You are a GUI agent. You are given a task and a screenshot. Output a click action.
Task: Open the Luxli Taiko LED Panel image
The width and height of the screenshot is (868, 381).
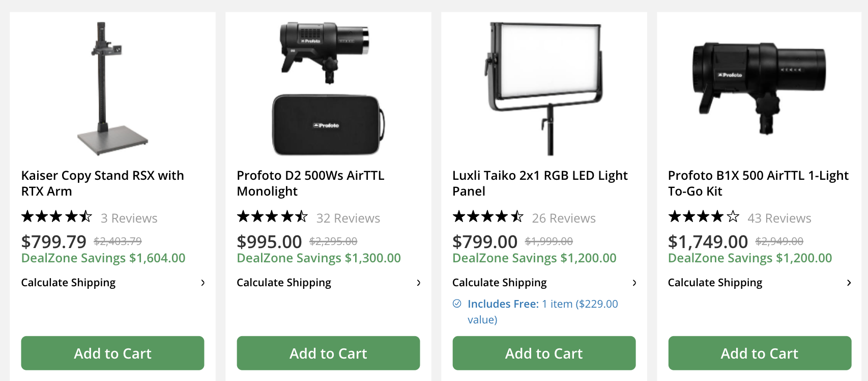coord(544,89)
